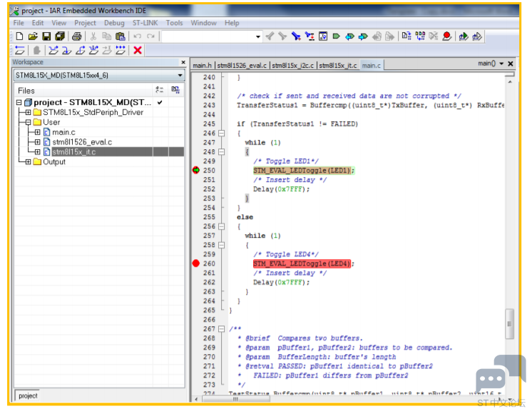
Task: Click the Find (blue flashlight) icon
Action: (296, 36)
